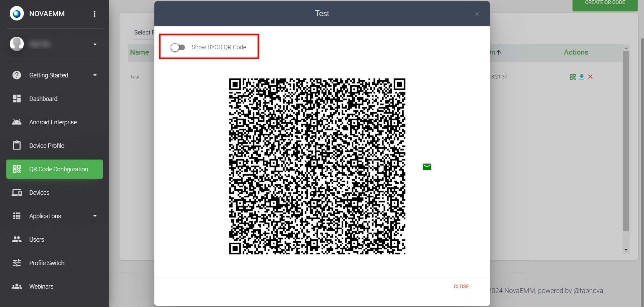
Task: Click the Profile Switch sliders icon
Action: pyautogui.click(x=17, y=263)
